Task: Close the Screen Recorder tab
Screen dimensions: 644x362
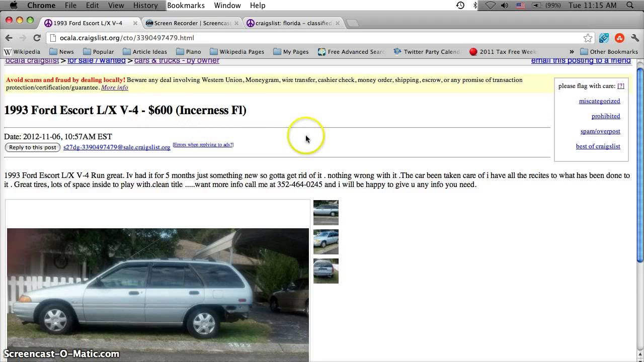Action: [x=236, y=23]
